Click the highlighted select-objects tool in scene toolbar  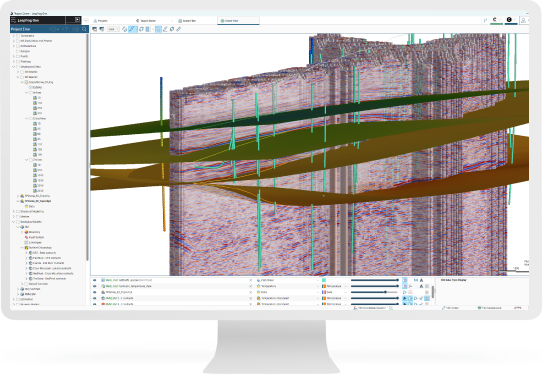(158, 29)
